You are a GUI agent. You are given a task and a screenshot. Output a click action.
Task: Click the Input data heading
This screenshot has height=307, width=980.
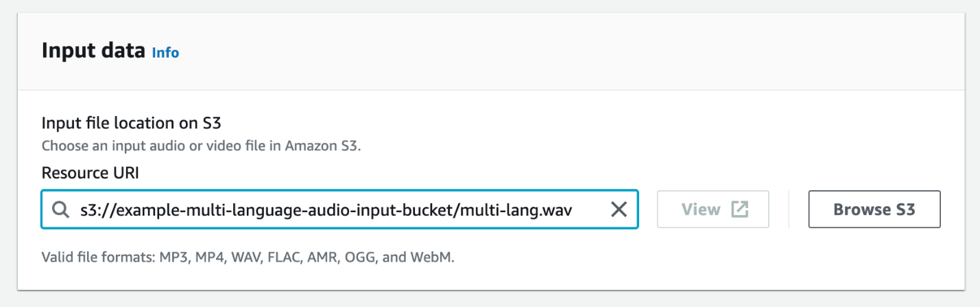[x=93, y=51]
